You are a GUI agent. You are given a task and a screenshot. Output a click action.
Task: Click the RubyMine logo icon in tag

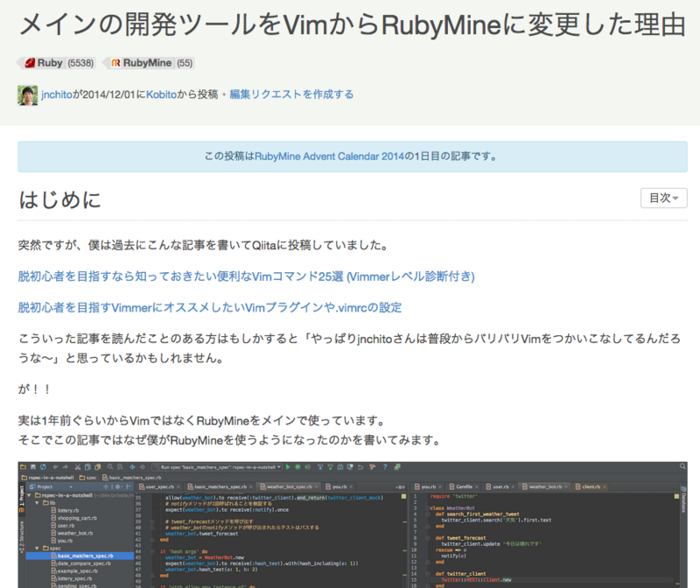coord(115,63)
